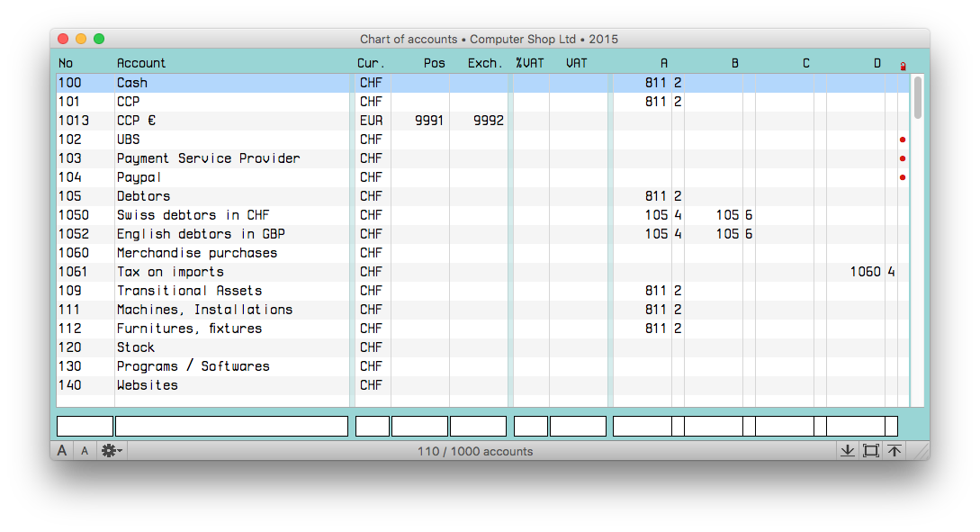The width and height of the screenshot is (980, 532).
Task: Select the Machines, Installations account
Action: 204,310
